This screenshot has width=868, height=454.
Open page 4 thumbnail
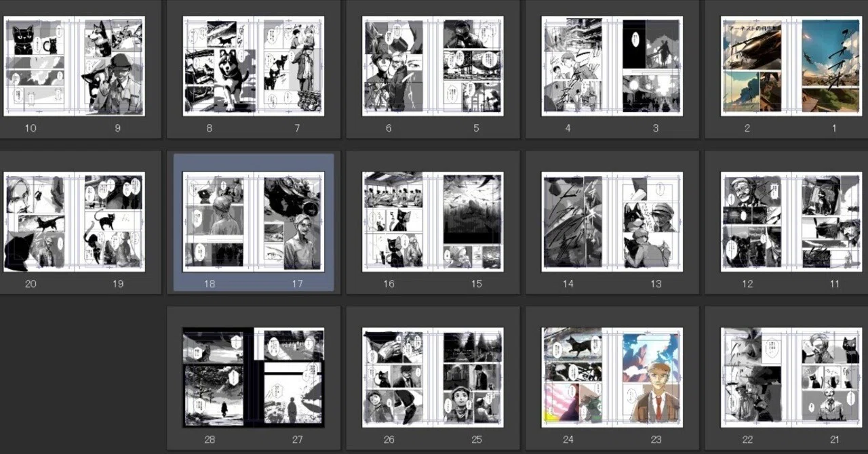(x=576, y=66)
